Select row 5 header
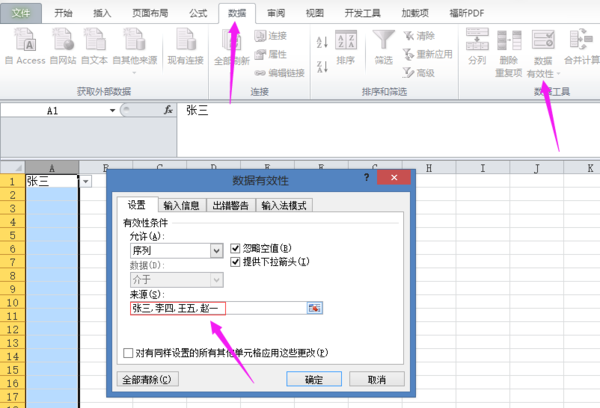 coord(13,235)
